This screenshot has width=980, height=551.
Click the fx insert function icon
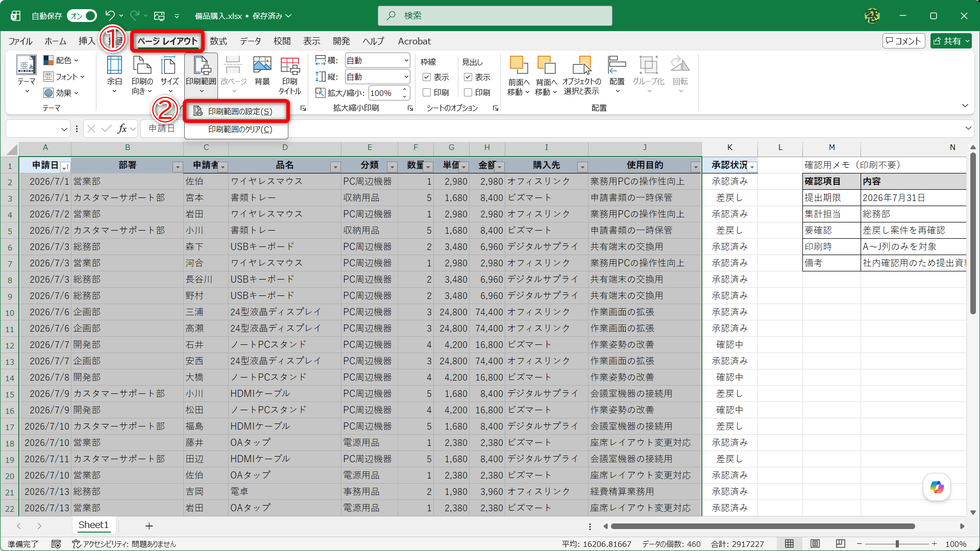[122, 129]
